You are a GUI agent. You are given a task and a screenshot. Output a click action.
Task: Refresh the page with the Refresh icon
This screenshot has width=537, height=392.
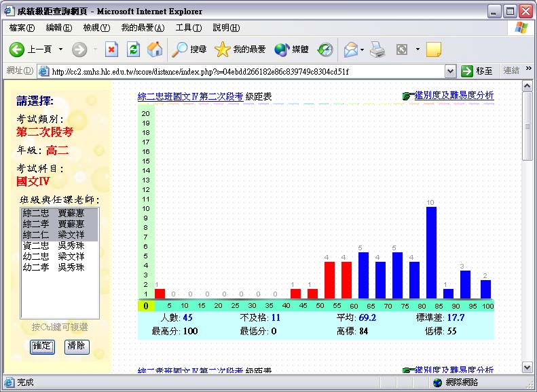point(134,50)
